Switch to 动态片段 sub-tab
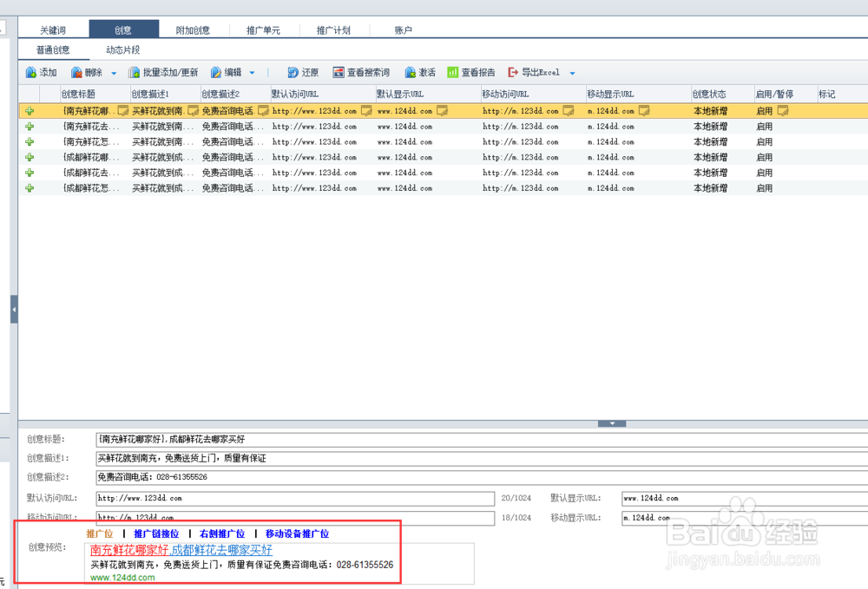868x589 pixels. pos(123,49)
